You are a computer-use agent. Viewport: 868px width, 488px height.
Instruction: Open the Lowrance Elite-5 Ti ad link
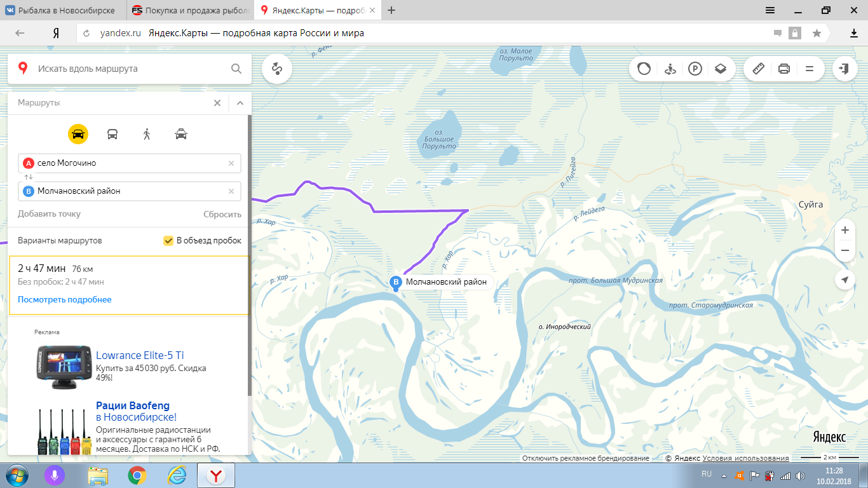pyautogui.click(x=140, y=356)
